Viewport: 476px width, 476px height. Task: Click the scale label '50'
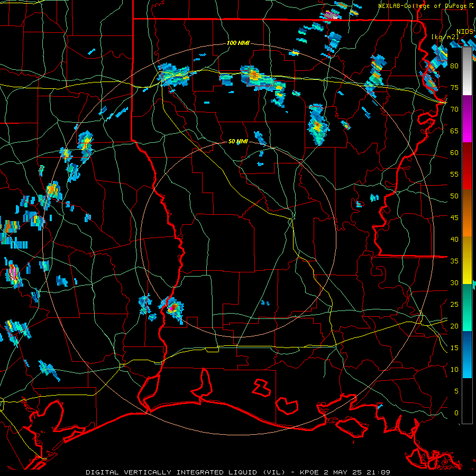pyautogui.click(x=454, y=196)
